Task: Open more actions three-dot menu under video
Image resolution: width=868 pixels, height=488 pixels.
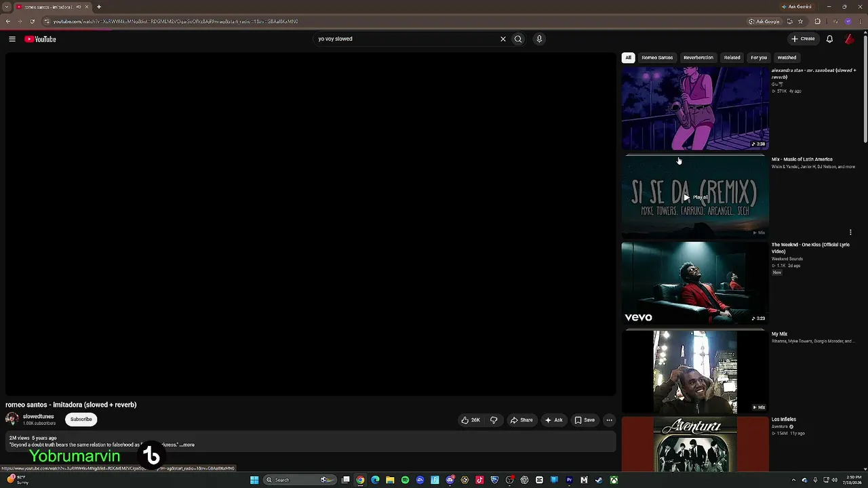Action: point(609,420)
